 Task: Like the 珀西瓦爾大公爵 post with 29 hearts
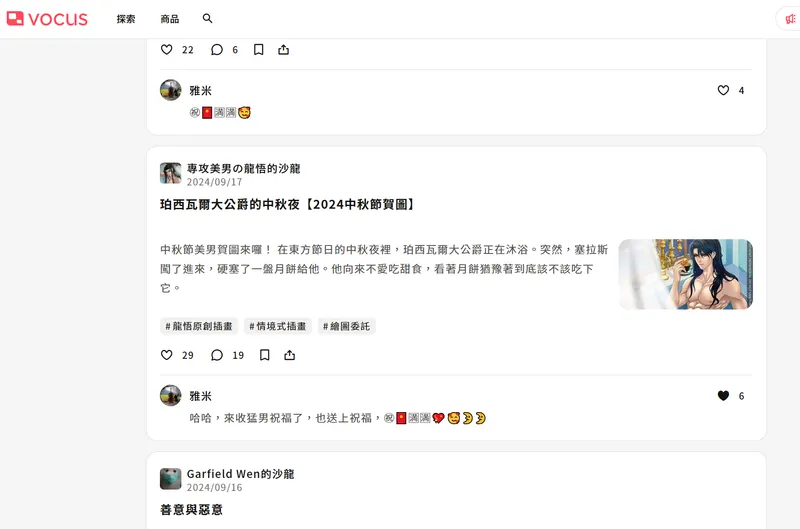click(x=166, y=355)
